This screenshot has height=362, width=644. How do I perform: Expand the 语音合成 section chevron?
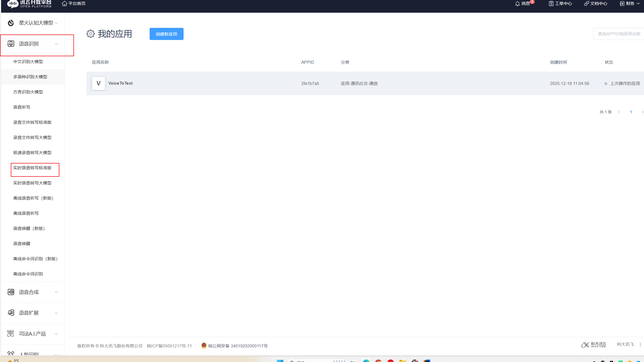(x=57, y=292)
